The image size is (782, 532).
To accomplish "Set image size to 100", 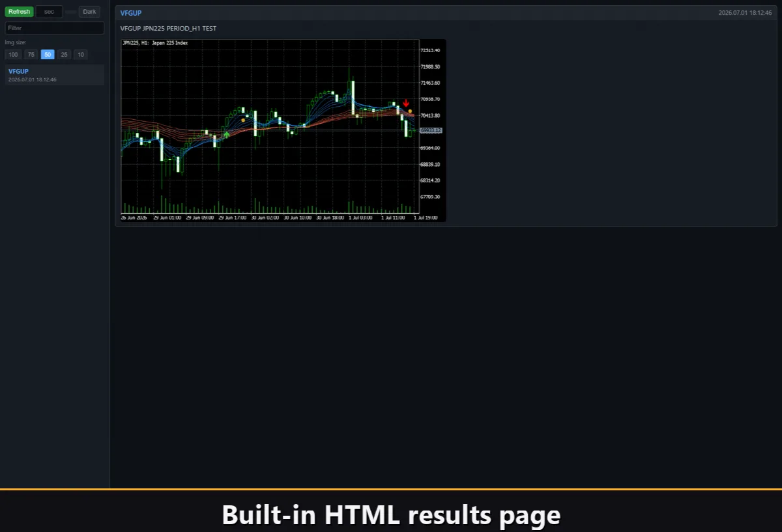I will (x=13, y=55).
